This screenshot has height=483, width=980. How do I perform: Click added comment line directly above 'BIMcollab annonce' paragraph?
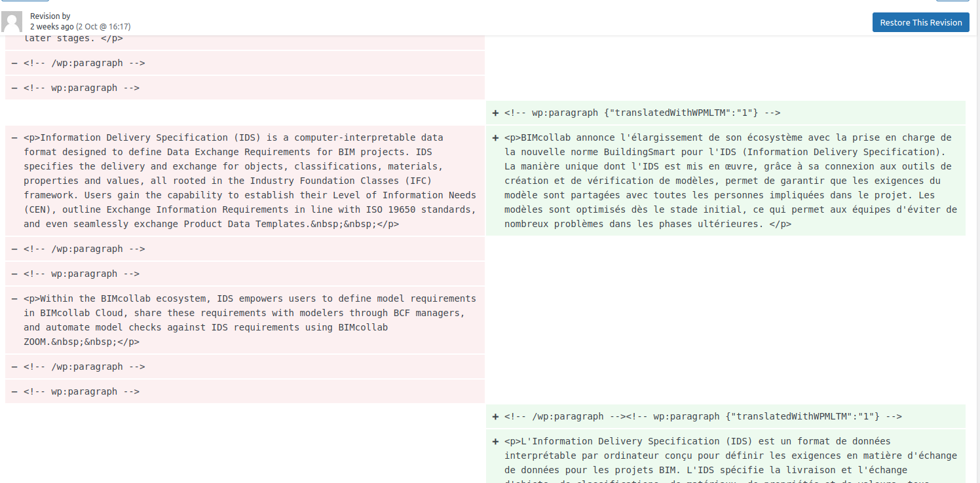(x=726, y=113)
